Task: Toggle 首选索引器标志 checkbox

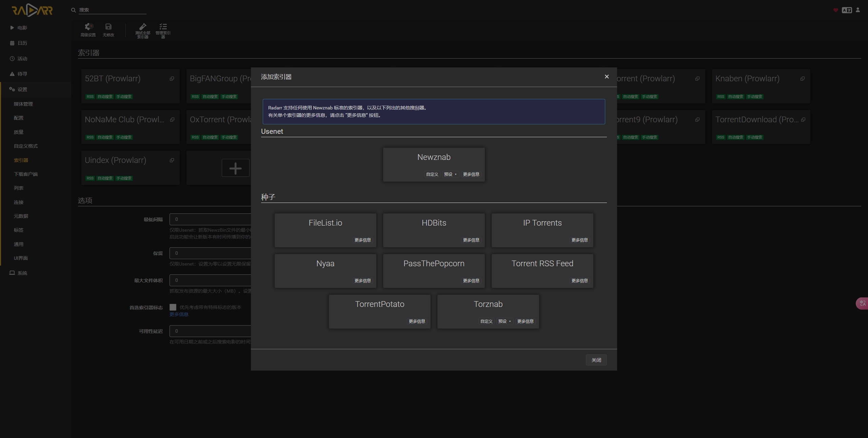Action: tap(173, 307)
